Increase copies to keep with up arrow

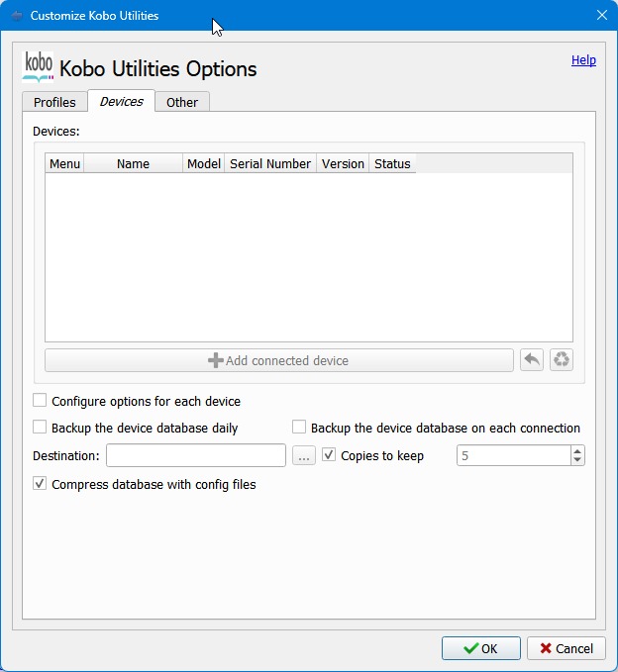coord(577,451)
